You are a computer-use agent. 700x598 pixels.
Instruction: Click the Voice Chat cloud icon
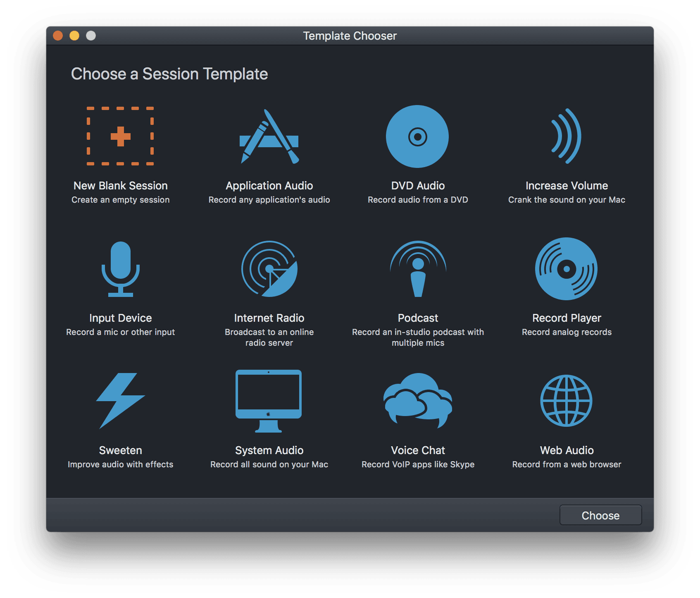[418, 401]
